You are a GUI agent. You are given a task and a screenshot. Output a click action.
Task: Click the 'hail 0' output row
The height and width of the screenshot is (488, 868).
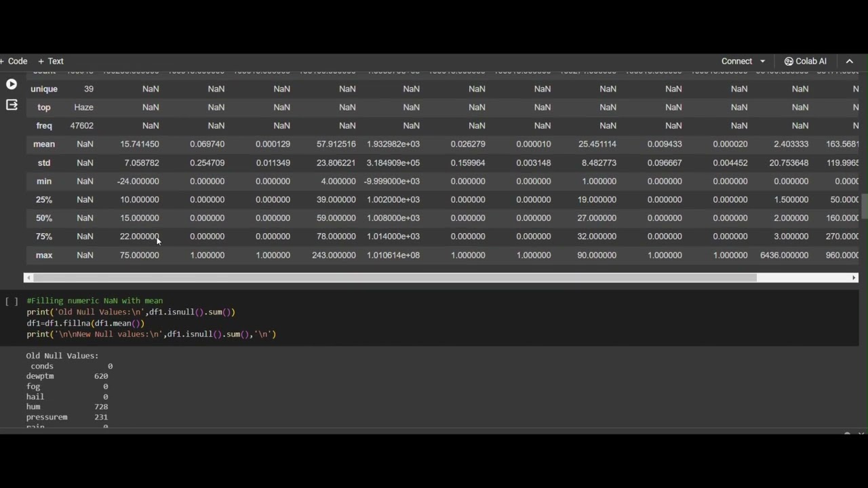click(x=67, y=396)
